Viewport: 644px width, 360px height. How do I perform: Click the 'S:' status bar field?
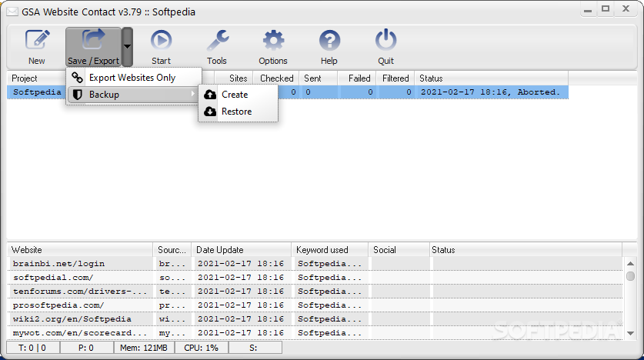coord(255,348)
